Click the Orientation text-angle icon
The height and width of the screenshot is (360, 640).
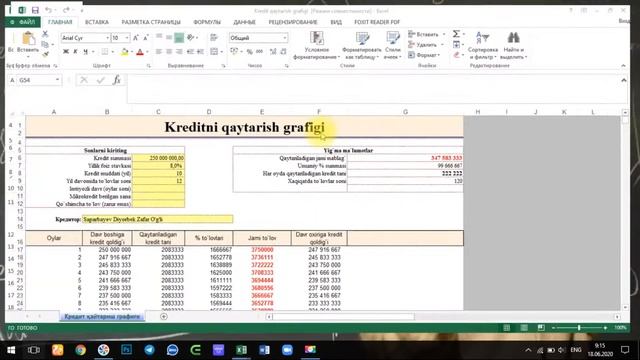(x=190, y=38)
